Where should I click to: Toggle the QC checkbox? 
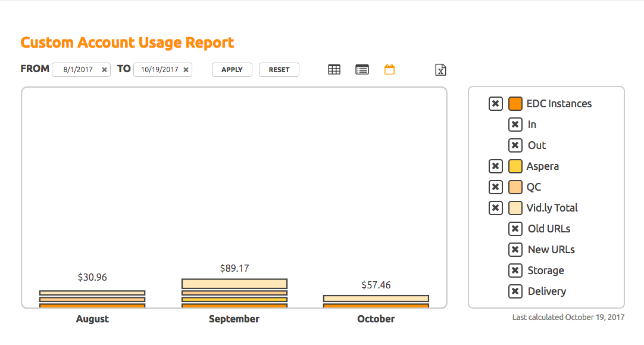[x=495, y=187]
